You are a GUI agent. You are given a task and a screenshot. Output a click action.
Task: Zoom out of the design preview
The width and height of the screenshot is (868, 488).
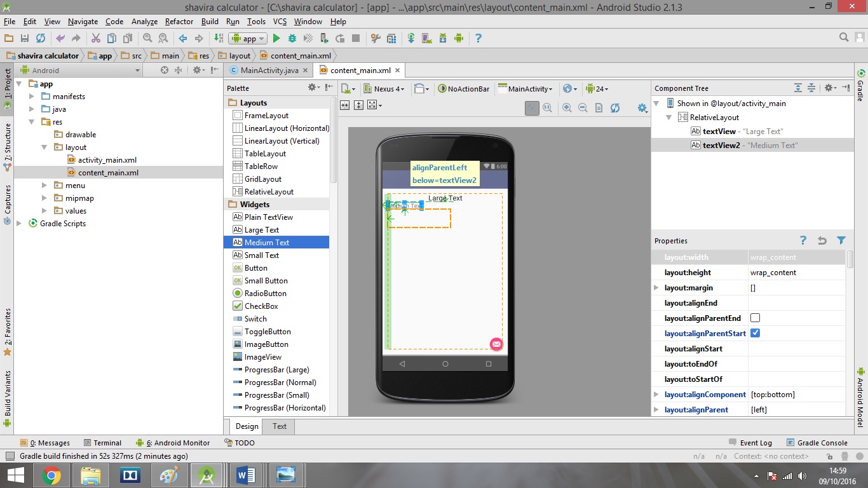583,108
